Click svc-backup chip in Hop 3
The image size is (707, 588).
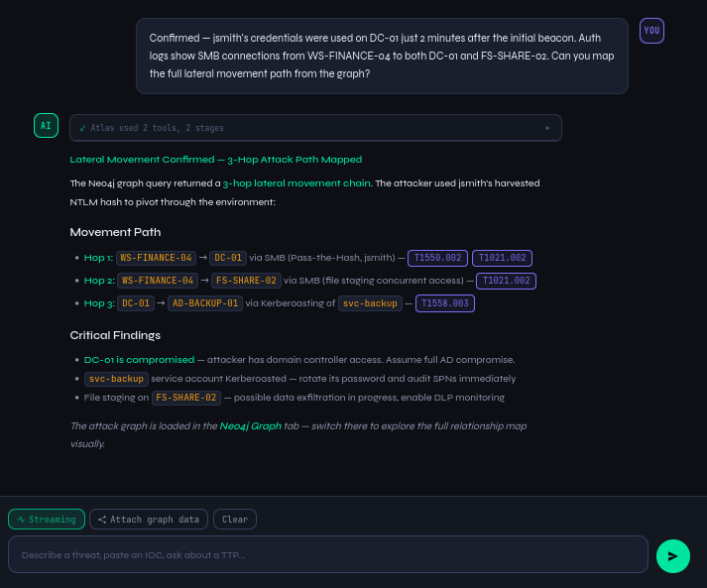tap(370, 303)
